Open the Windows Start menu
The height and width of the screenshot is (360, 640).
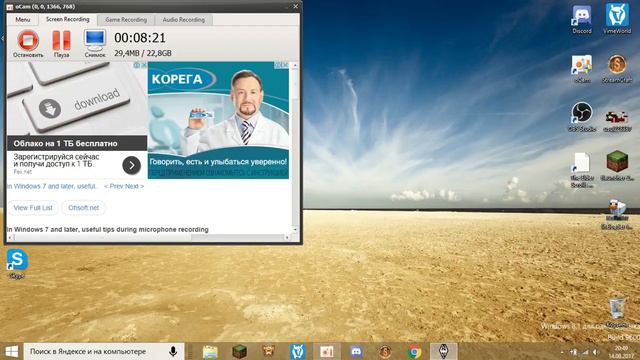pos(11,351)
